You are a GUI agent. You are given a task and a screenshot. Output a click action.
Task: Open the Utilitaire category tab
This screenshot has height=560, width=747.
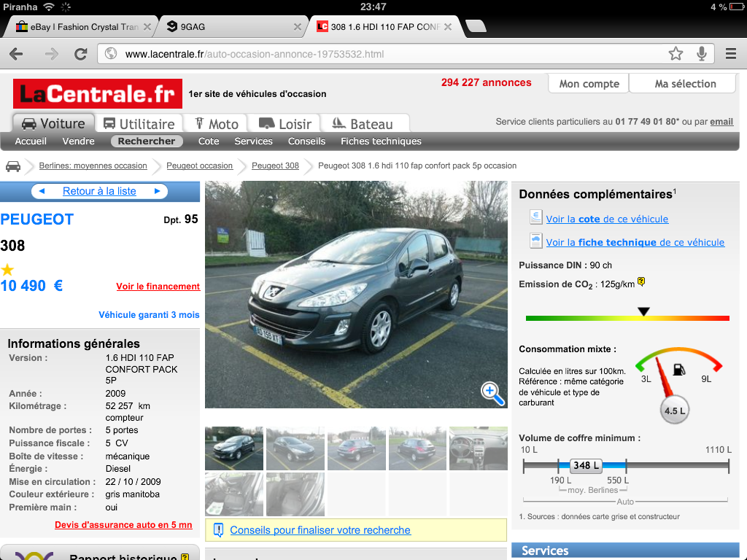pos(139,124)
